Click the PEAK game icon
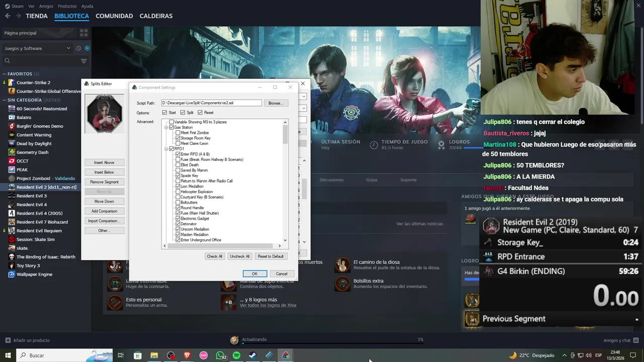This screenshot has width=644, height=362. 12,170
